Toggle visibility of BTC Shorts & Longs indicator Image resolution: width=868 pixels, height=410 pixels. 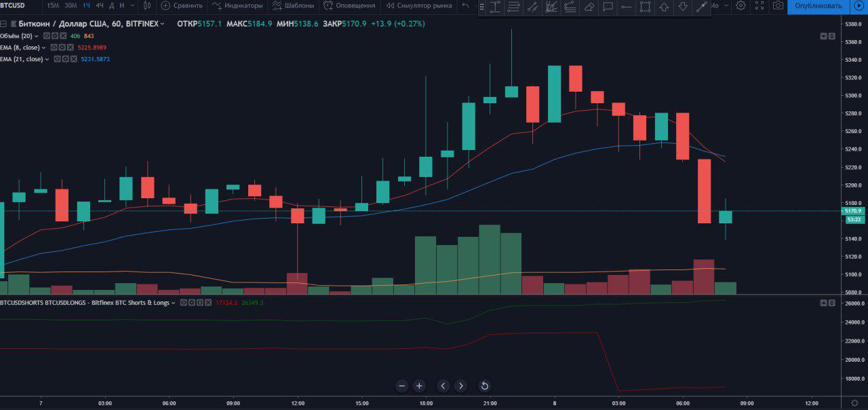(x=183, y=302)
